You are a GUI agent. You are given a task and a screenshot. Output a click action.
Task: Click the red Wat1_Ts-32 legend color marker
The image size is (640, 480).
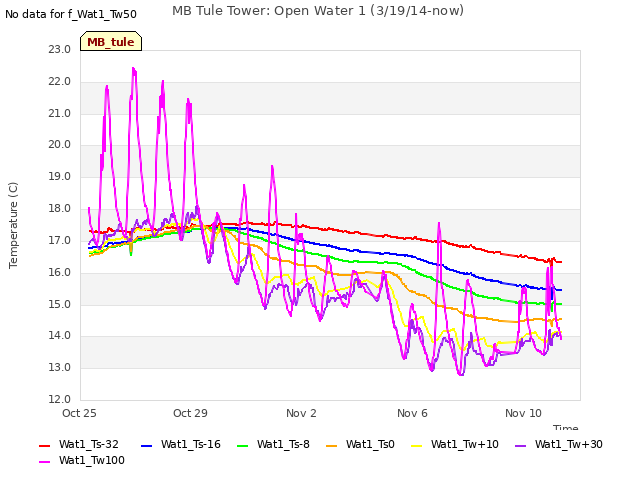44,446
